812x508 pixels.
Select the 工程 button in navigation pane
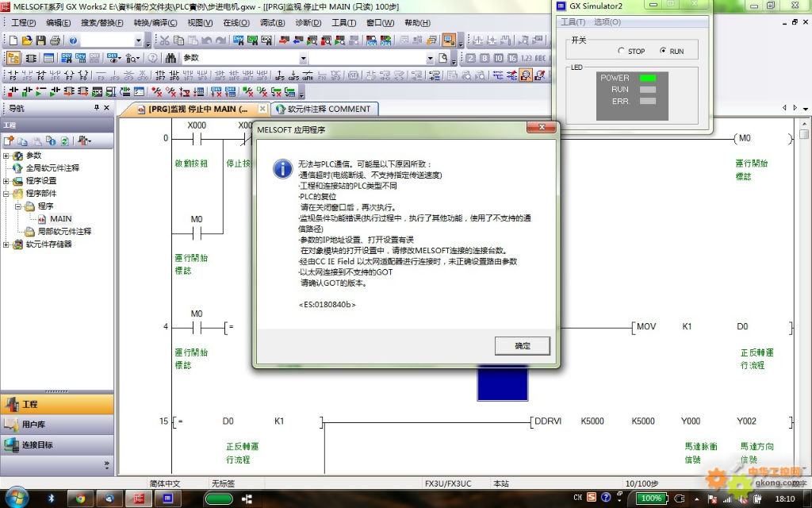pos(57,404)
